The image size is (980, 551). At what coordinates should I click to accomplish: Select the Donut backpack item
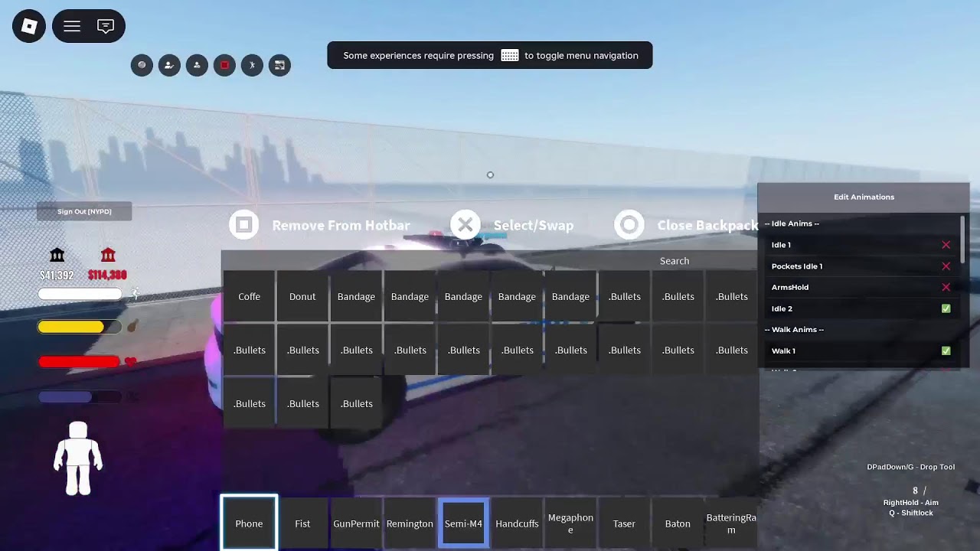[302, 296]
